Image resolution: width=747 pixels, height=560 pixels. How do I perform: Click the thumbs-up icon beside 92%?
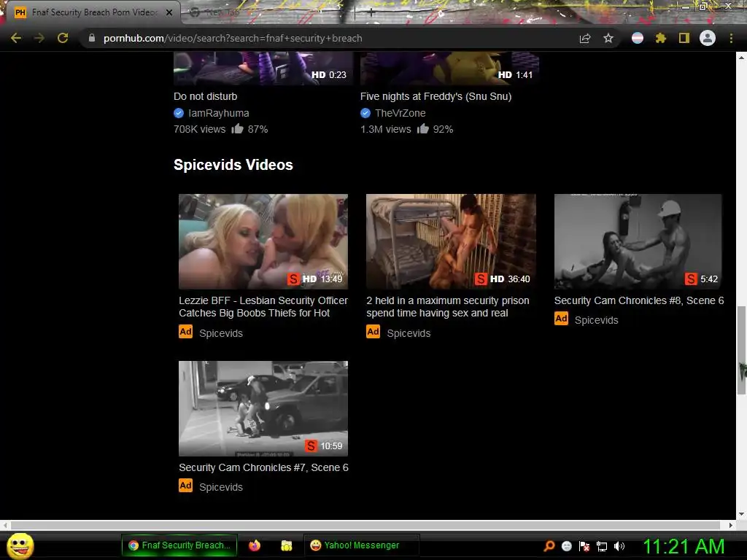[x=422, y=128]
